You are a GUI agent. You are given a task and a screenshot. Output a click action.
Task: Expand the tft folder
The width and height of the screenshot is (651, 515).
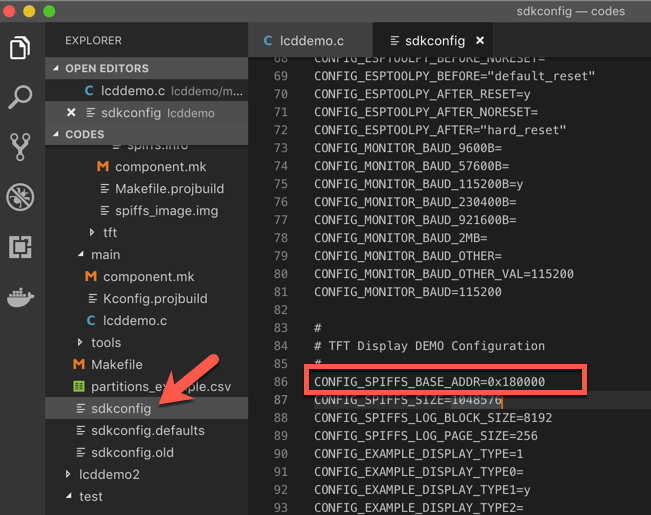pyautogui.click(x=92, y=232)
